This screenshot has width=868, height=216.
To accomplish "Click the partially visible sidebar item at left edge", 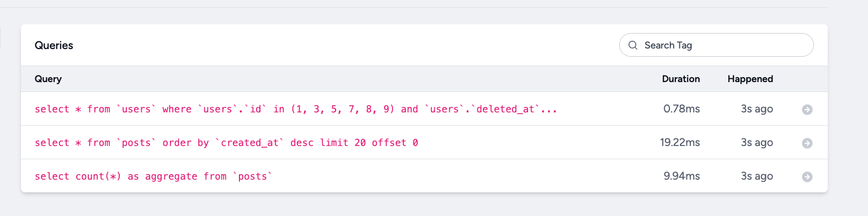I will pos(1,37).
